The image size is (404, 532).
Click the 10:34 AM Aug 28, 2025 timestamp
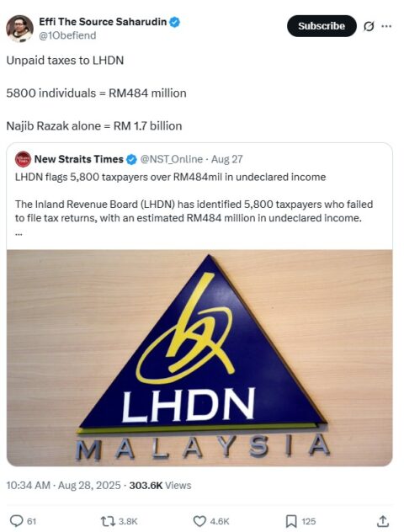pyautogui.click(x=63, y=486)
